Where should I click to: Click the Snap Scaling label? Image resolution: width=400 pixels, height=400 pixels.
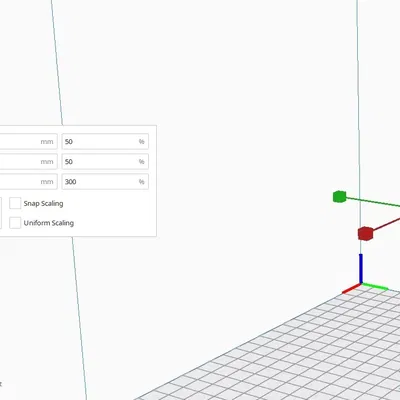pos(43,203)
